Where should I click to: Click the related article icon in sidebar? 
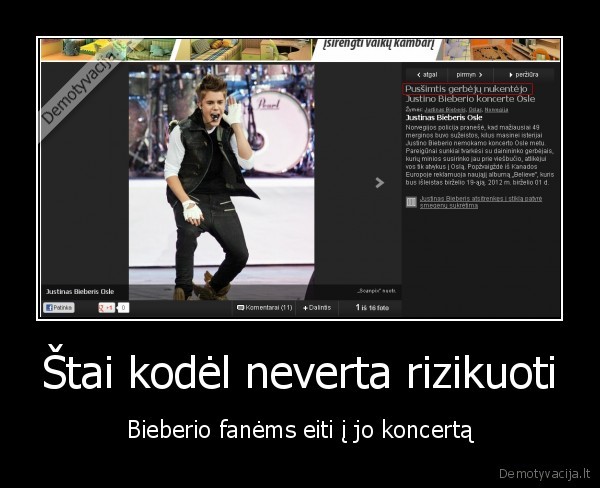coord(411,202)
